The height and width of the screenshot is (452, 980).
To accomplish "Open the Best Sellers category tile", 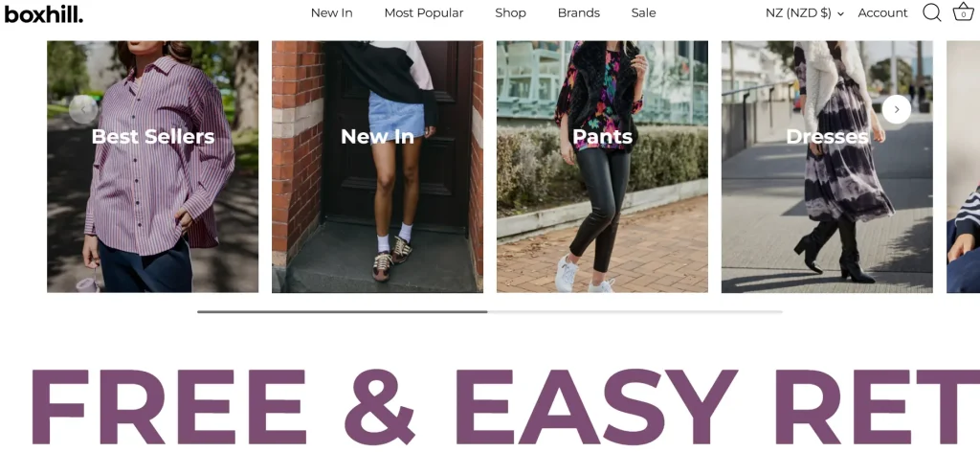I will [152, 167].
